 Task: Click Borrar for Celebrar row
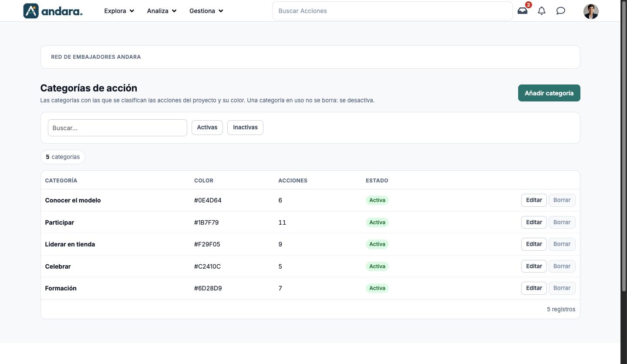coord(562,266)
